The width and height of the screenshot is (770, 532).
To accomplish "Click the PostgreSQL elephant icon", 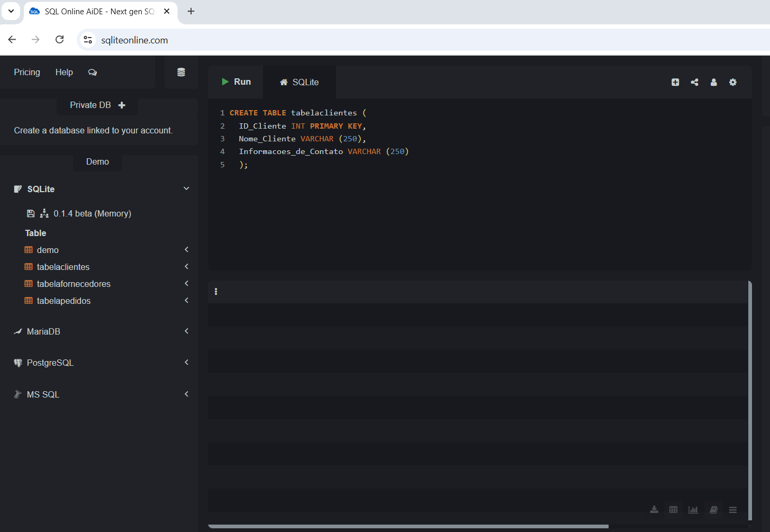I will click(17, 363).
